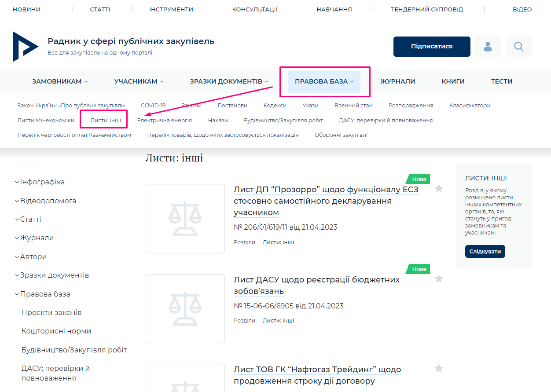This screenshot has height=392, width=551.
Task: Expand the ЗРАЗКИ ДОКУМЕНТІВ menu
Action: [x=229, y=81]
